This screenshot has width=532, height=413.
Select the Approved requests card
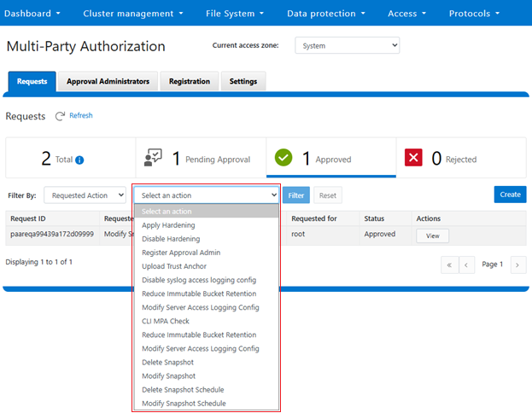tap(331, 158)
